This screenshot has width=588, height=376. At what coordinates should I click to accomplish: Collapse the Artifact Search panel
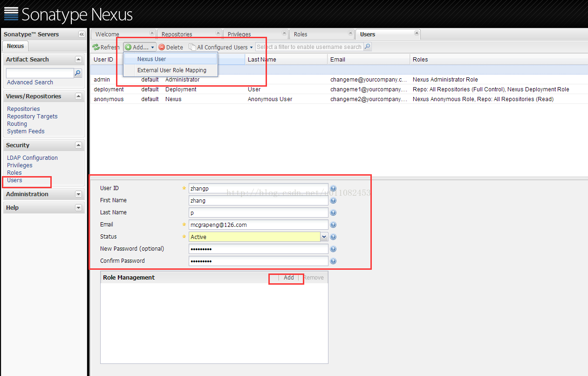click(x=78, y=60)
